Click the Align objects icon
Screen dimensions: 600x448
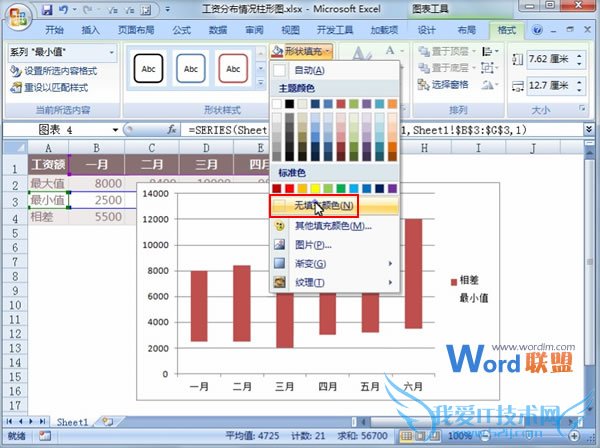(487, 51)
